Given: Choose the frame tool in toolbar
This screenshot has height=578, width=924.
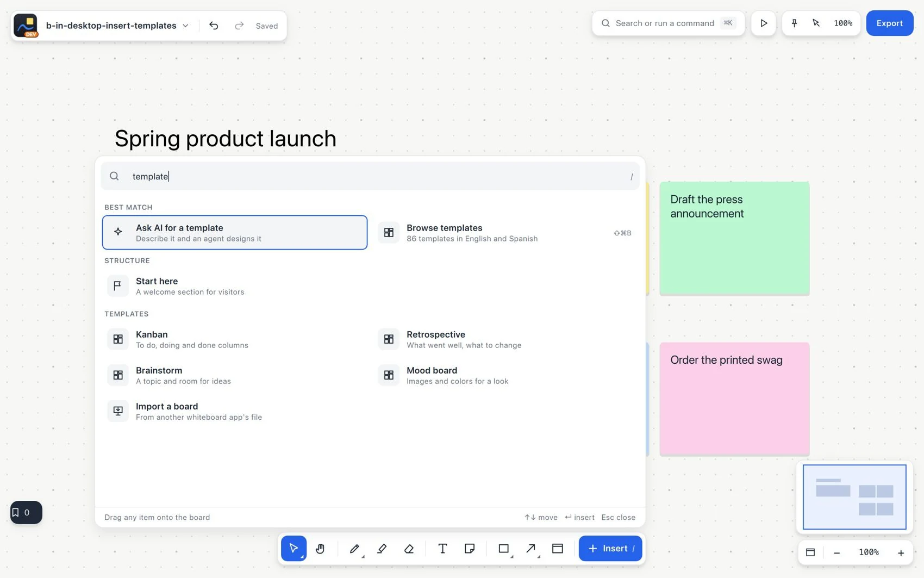Looking at the screenshot, I should tap(558, 548).
